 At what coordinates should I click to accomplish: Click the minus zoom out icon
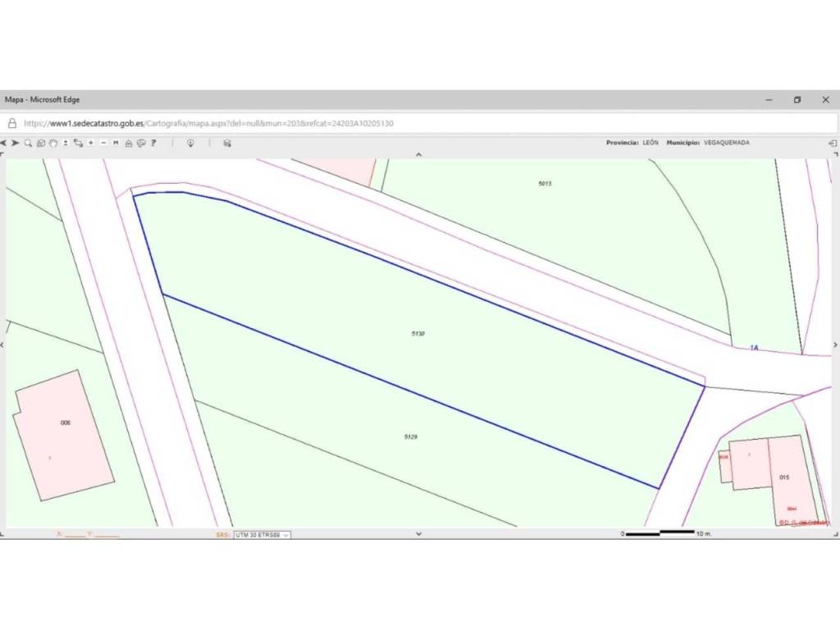(103, 143)
